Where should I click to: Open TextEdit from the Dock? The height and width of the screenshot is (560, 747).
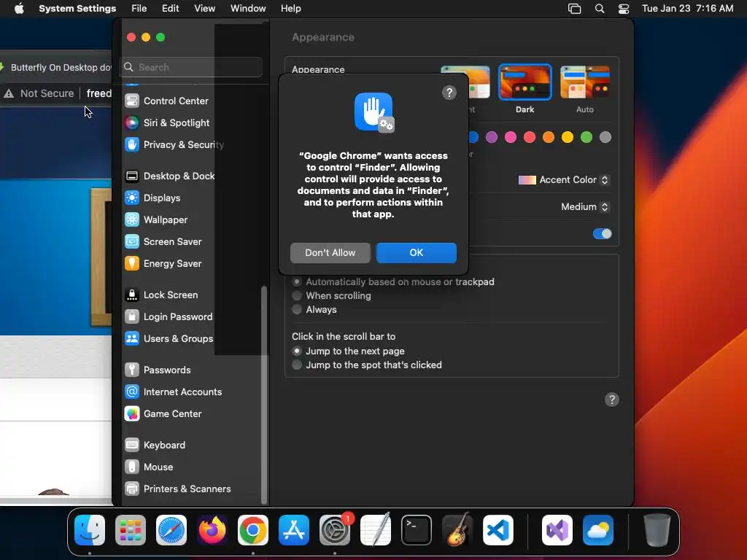(376, 530)
